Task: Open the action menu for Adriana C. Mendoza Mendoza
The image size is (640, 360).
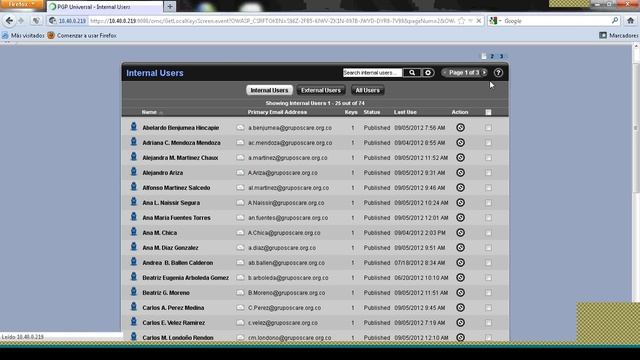Action: point(460,142)
